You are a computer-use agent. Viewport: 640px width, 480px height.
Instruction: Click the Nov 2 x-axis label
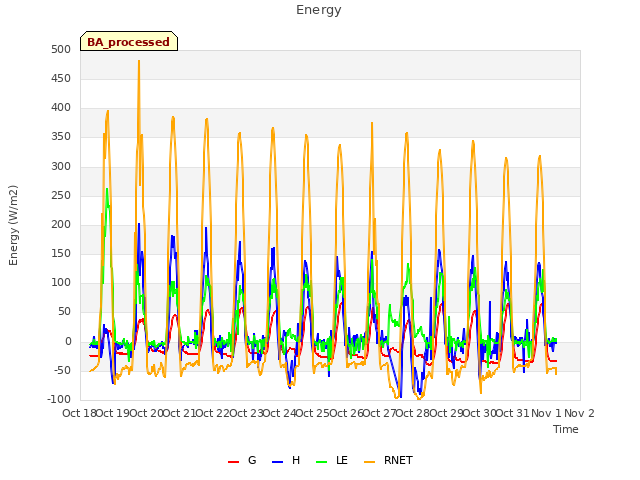click(x=580, y=413)
